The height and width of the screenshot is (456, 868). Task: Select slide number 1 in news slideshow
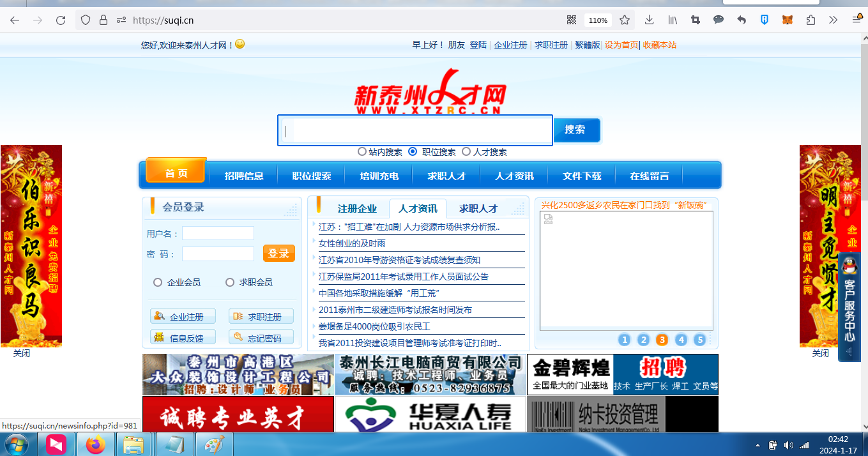625,340
